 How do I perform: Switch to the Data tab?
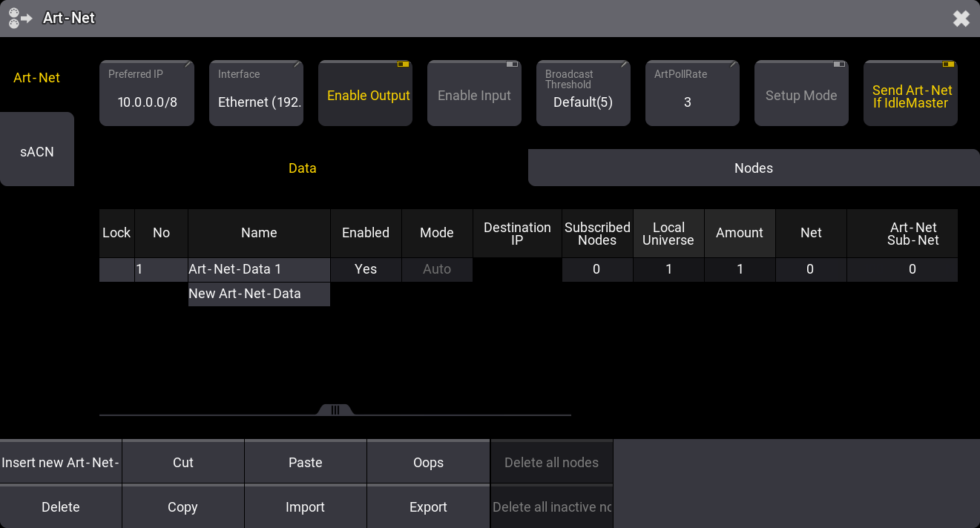[x=303, y=168]
